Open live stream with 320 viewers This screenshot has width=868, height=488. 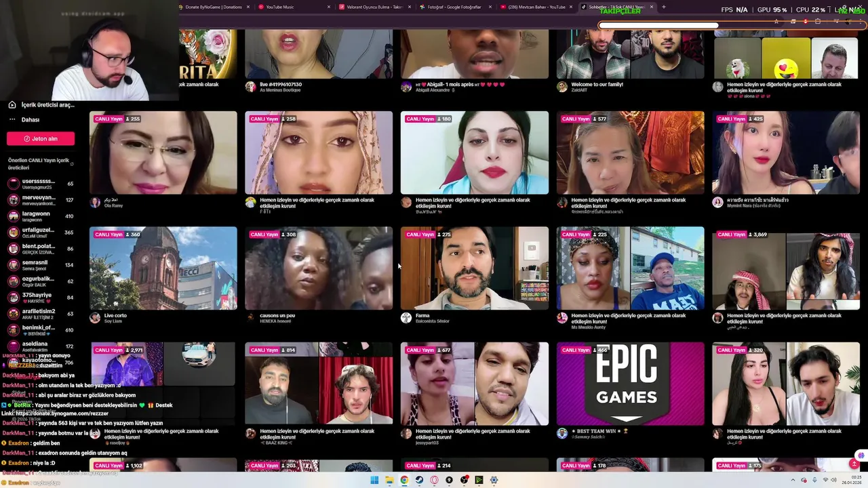point(786,384)
